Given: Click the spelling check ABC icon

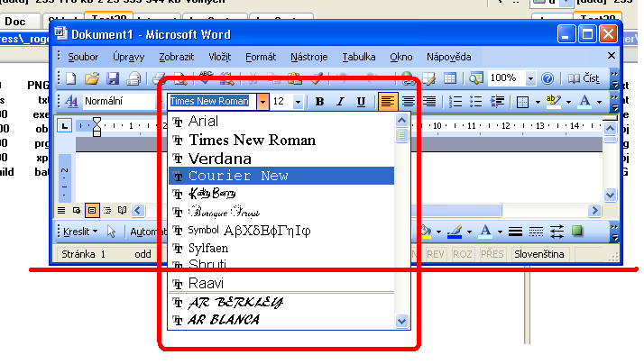Looking at the screenshot, I should 205,78.
